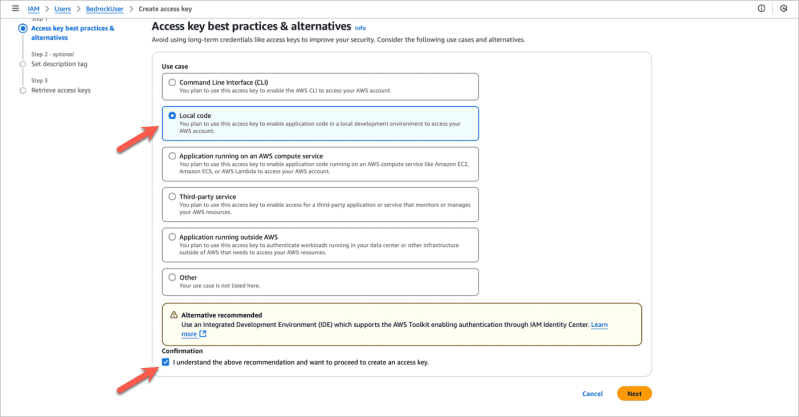Click the Info link next to heading
Screen dimensions: 799x417
pos(360,28)
